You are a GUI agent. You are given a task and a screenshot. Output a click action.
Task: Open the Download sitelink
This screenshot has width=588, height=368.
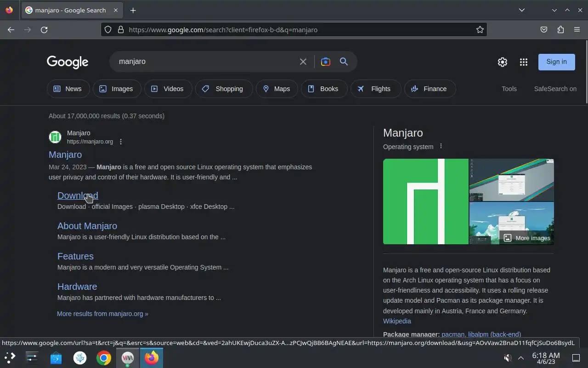click(78, 195)
